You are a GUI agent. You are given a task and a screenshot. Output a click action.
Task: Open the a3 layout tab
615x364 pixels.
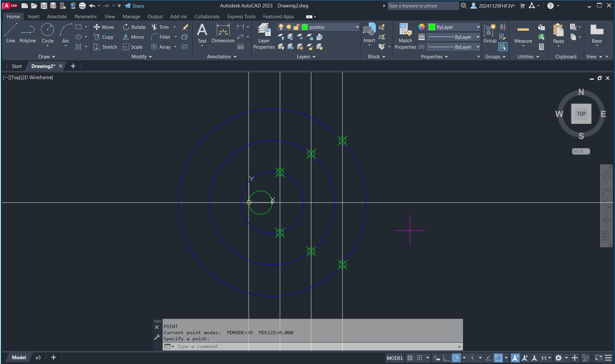pyautogui.click(x=38, y=358)
